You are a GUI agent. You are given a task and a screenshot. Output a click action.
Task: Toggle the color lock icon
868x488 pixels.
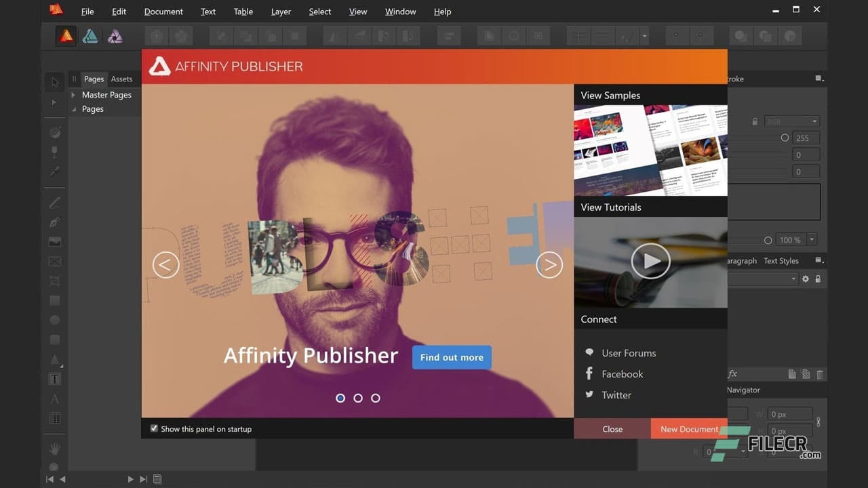coord(755,121)
